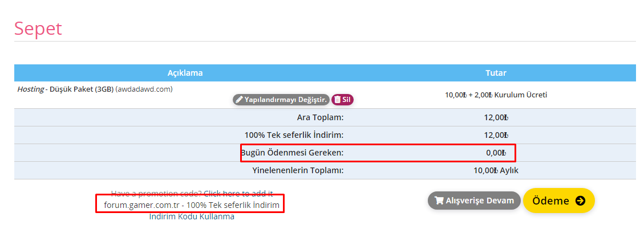Click the trash can icon beside Sil
This screenshot has height=229, width=644.
point(337,99)
